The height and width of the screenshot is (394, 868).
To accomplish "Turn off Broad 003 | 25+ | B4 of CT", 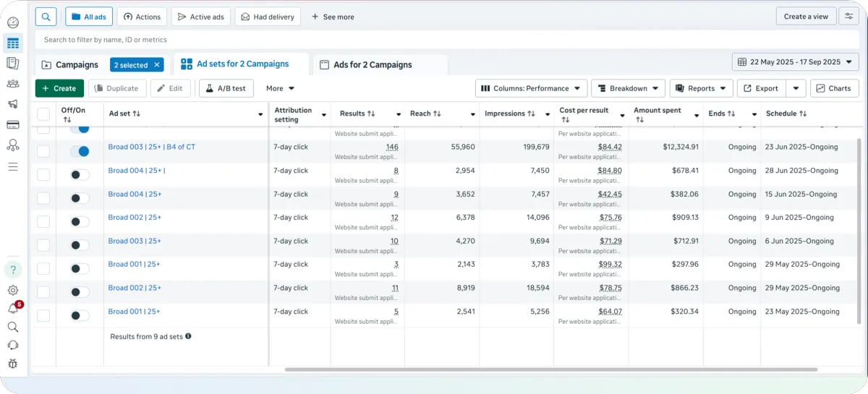I will tap(80, 151).
